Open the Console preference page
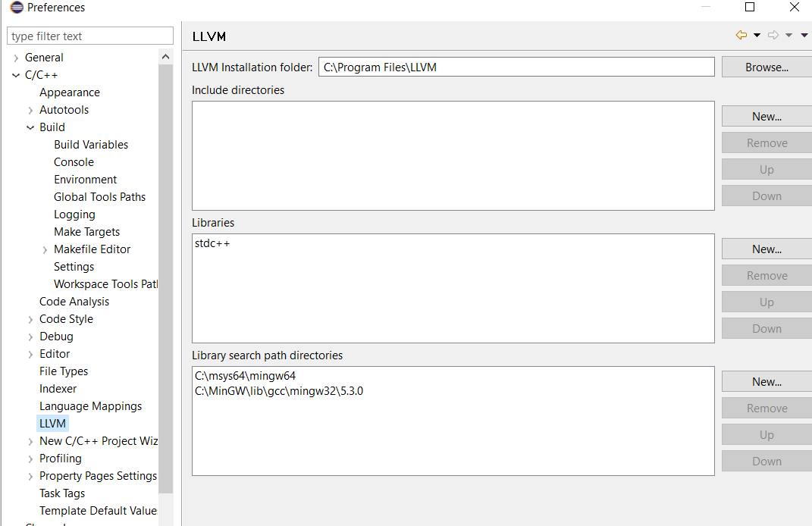This screenshot has height=526, width=812. pos(74,162)
